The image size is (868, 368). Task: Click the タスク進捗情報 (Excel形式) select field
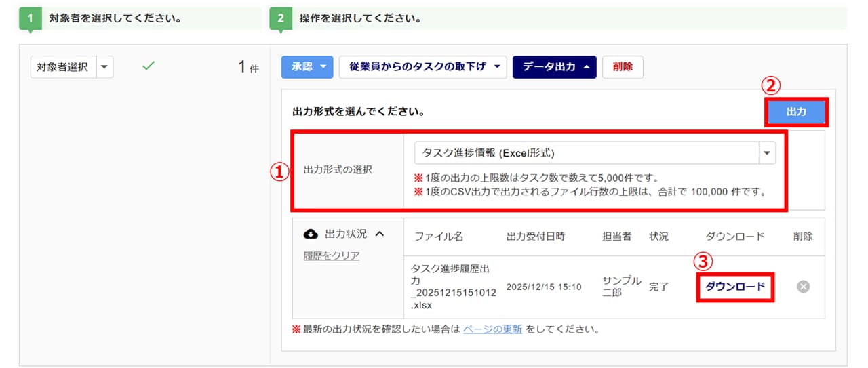tap(586, 153)
